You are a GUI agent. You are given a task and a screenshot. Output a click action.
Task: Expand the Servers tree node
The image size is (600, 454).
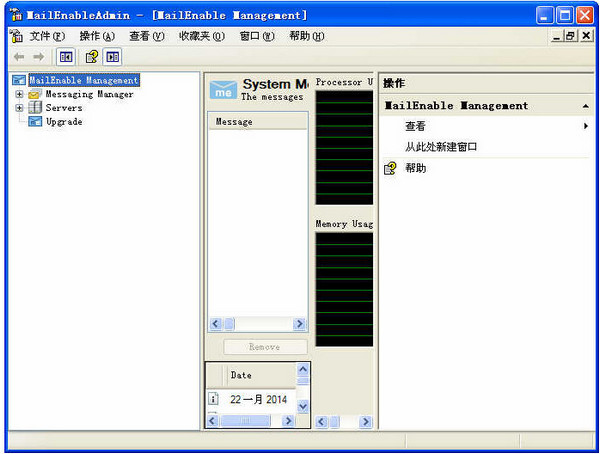pyautogui.click(x=19, y=108)
